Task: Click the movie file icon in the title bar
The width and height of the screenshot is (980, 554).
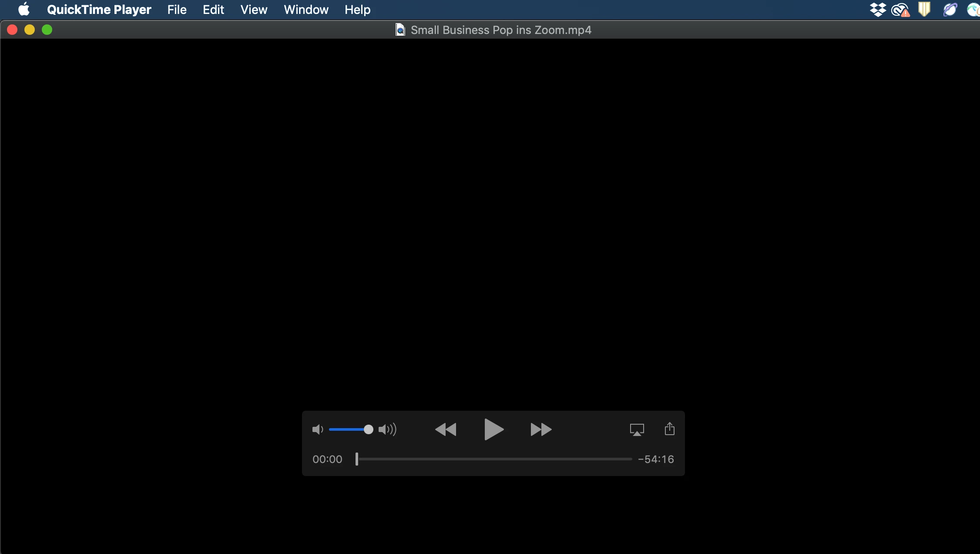Action: 400,30
